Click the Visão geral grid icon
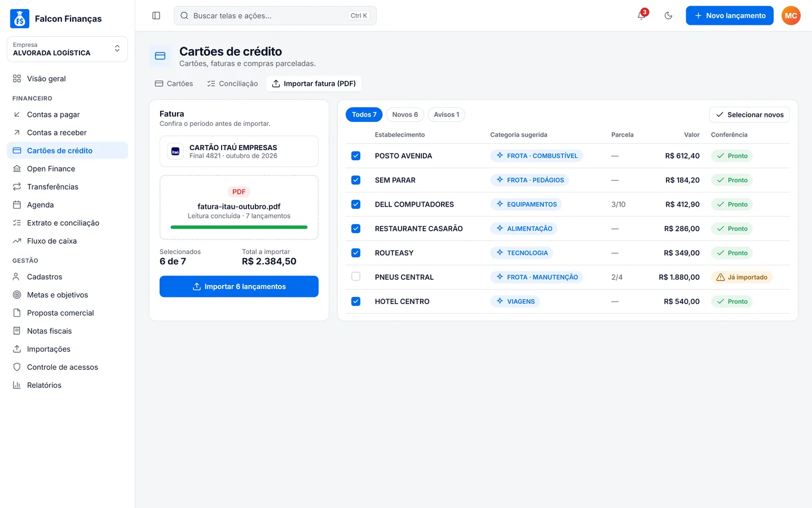The height and width of the screenshot is (508, 812). click(17, 78)
